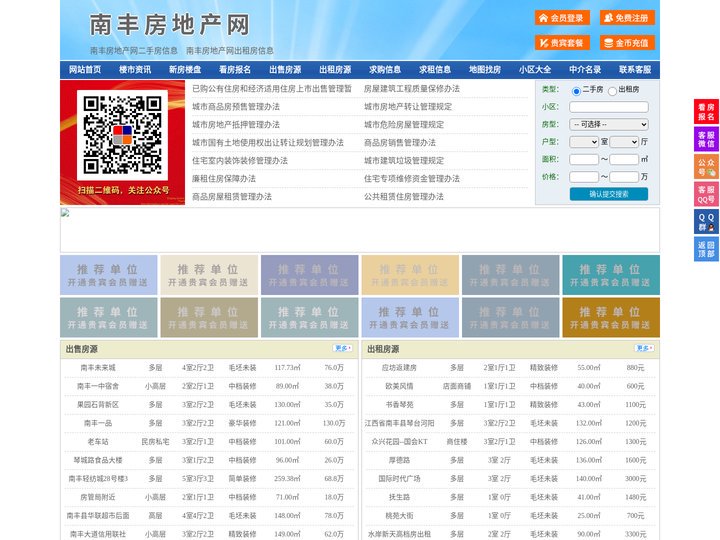Click the broken banner image icon

[65, 213]
